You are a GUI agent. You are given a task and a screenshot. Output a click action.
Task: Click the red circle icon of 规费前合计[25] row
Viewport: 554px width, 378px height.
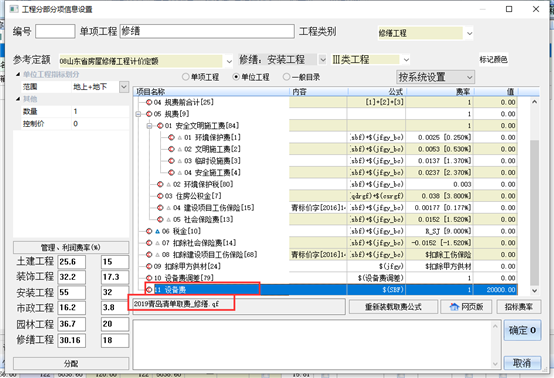(x=149, y=102)
